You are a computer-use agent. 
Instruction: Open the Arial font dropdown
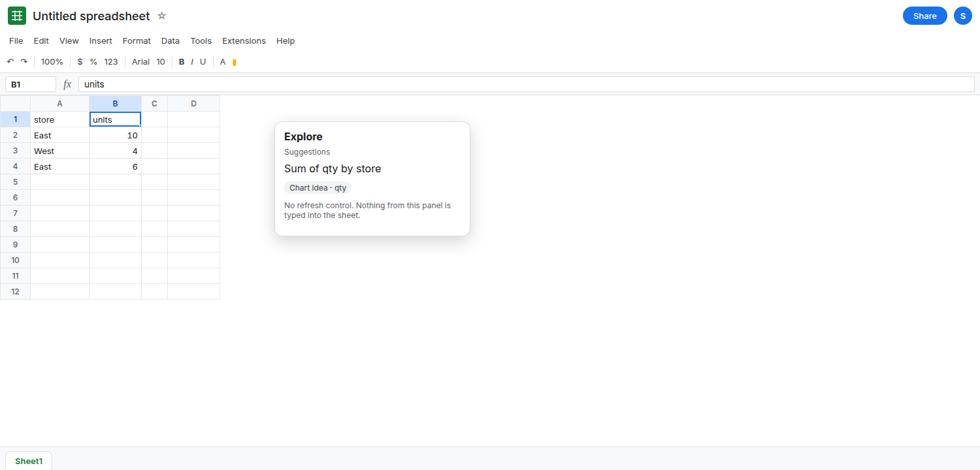[x=140, y=61]
